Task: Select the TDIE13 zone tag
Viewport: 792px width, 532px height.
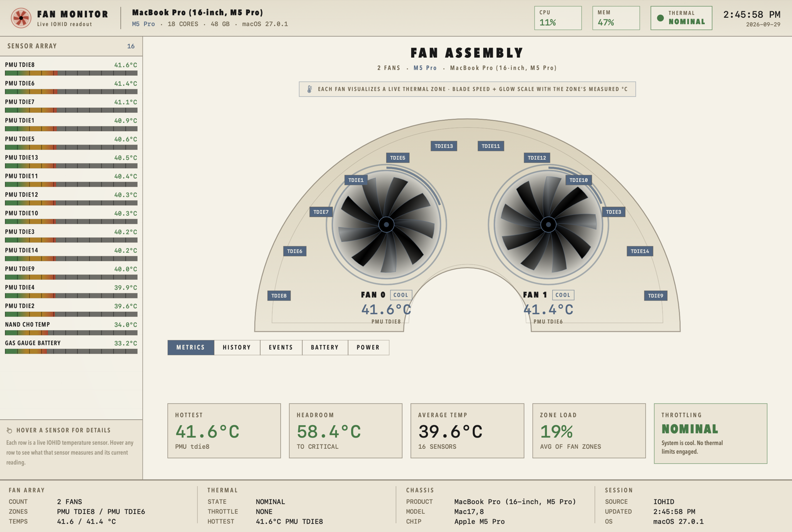Action: pos(444,146)
